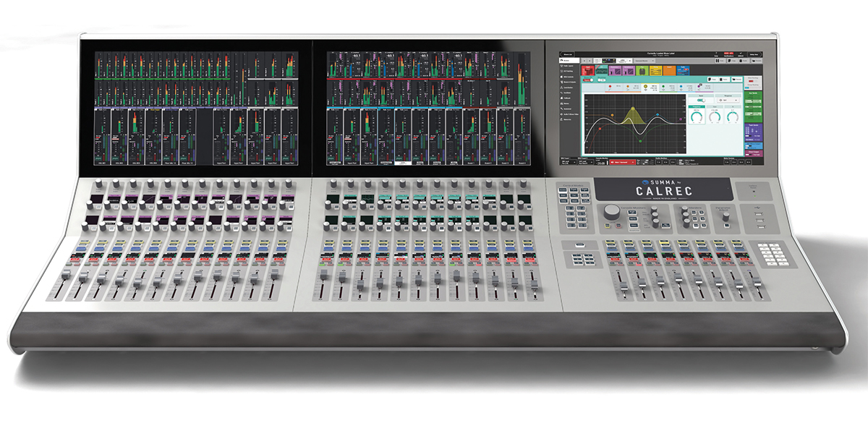Select the orange processing tile
This screenshot has width=868, height=426.
coord(668,70)
